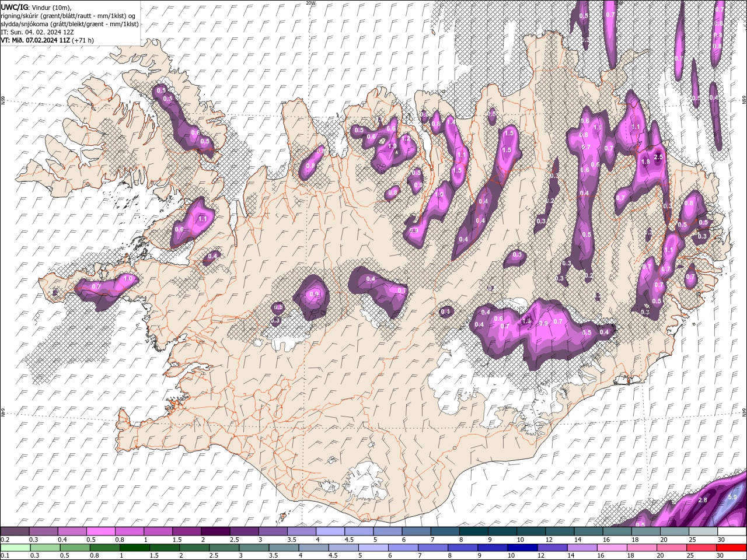Click the 2.5 snowfall value in the east
This screenshot has height=560, width=747.
(x=658, y=157)
